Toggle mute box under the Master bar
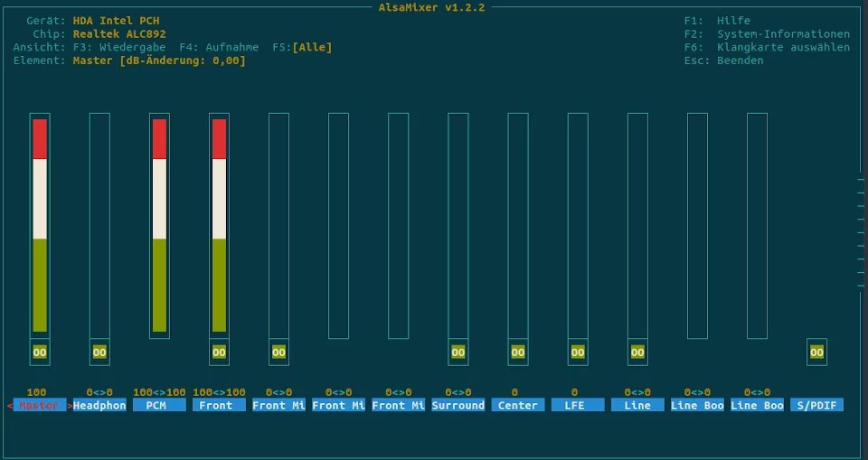 [40, 352]
